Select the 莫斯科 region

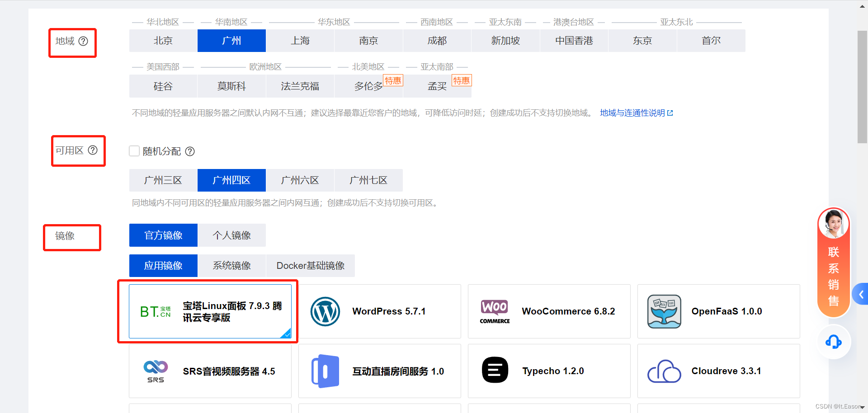click(x=231, y=86)
